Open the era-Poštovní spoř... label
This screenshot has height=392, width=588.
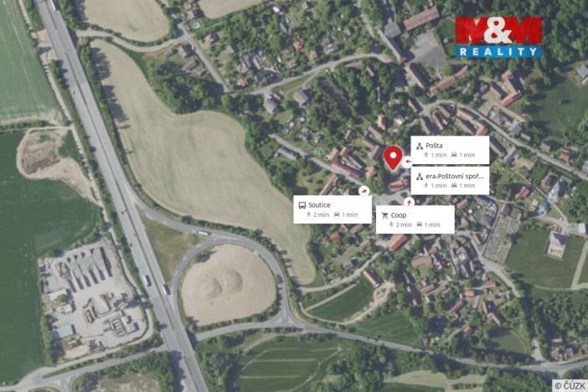tap(455, 176)
